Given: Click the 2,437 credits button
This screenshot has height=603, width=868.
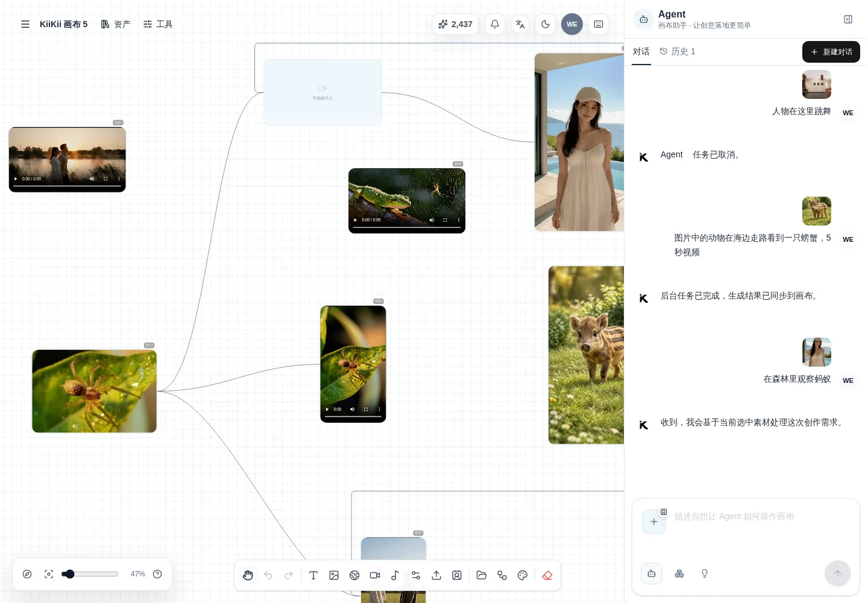Looking at the screenshot, I should click(455, 24).
